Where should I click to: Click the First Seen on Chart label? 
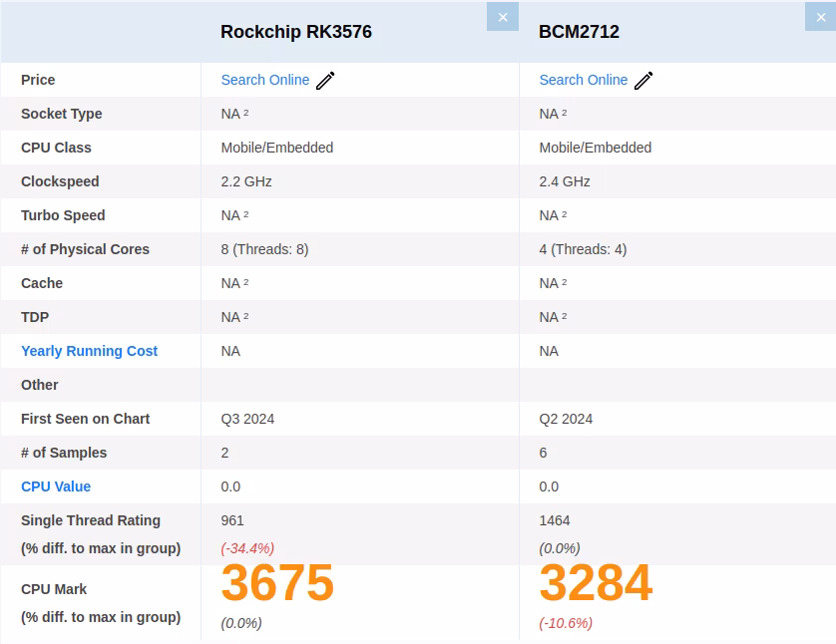click(x=86, y=419)
